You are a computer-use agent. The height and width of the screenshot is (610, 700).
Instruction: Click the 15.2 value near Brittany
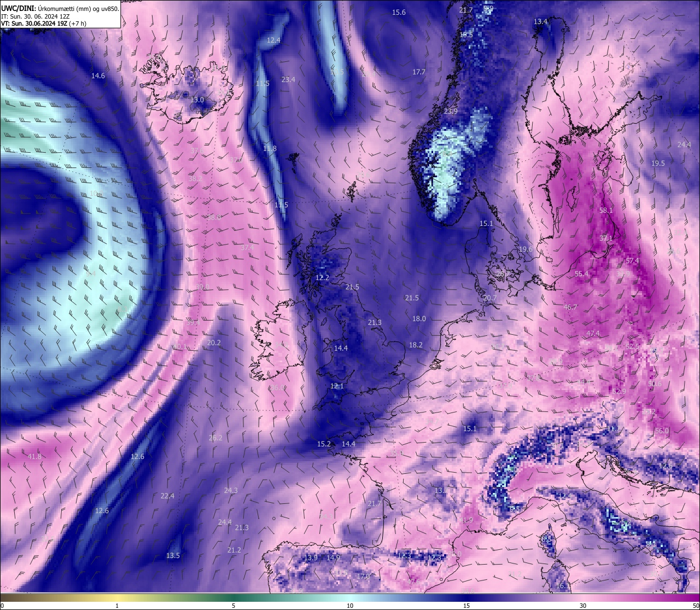324,444
